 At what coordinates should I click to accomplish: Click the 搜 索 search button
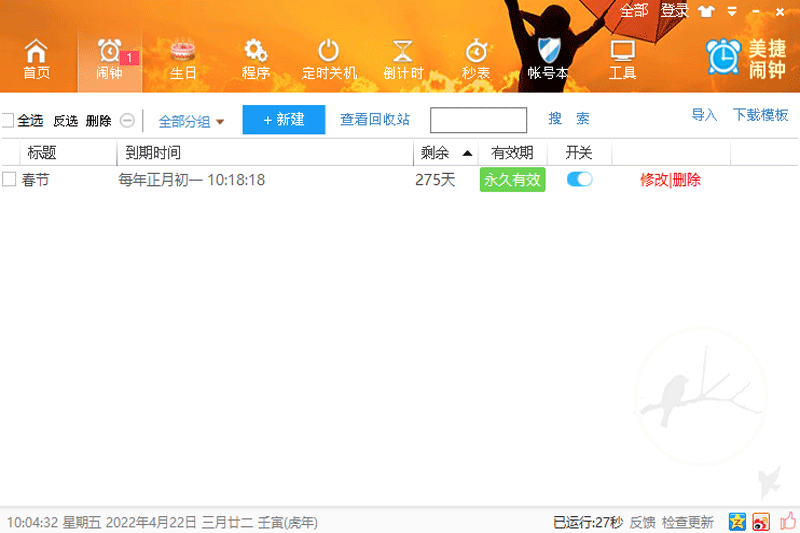click(569, 119)
